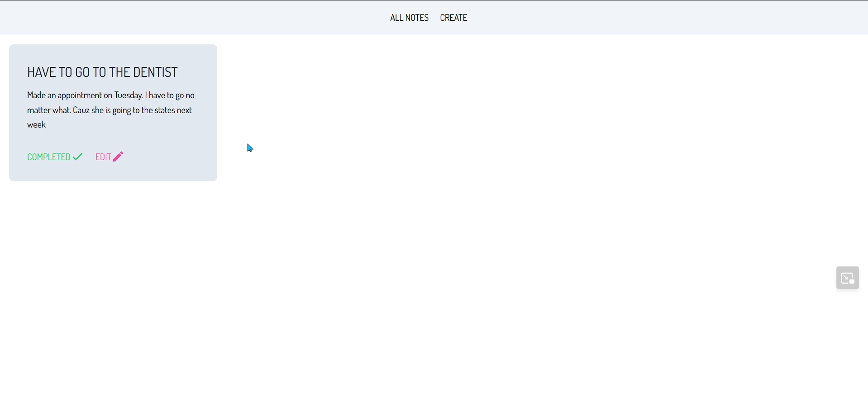Click the word "appointment" in the note body
The image size is (868, 412).
[x=80, y=95]
